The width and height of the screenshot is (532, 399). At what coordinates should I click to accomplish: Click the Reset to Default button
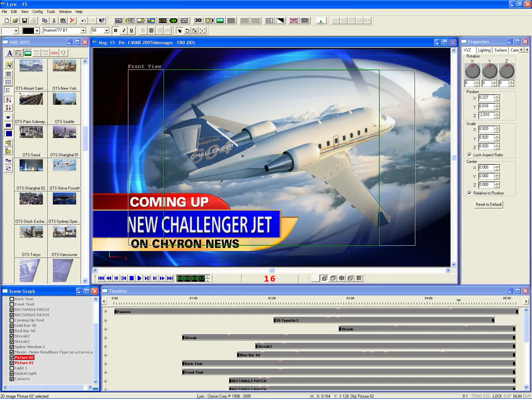pos(488,204)
